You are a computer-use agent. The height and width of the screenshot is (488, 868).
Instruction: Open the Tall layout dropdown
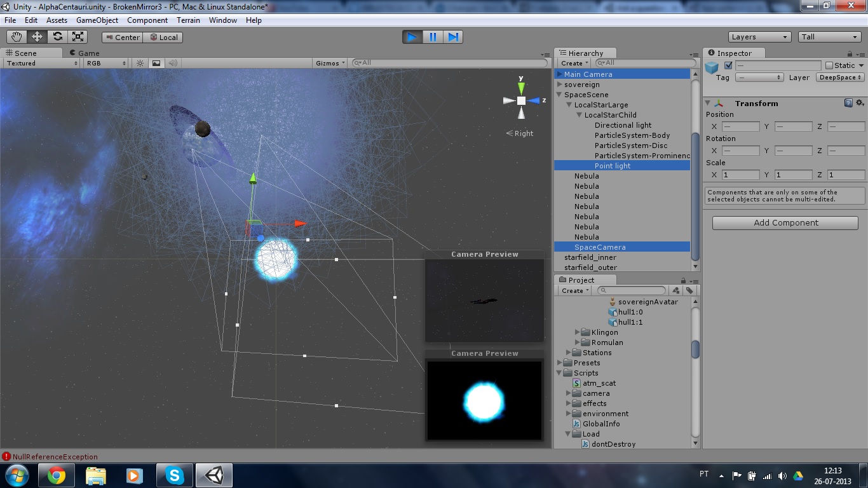tap(830, 37)
